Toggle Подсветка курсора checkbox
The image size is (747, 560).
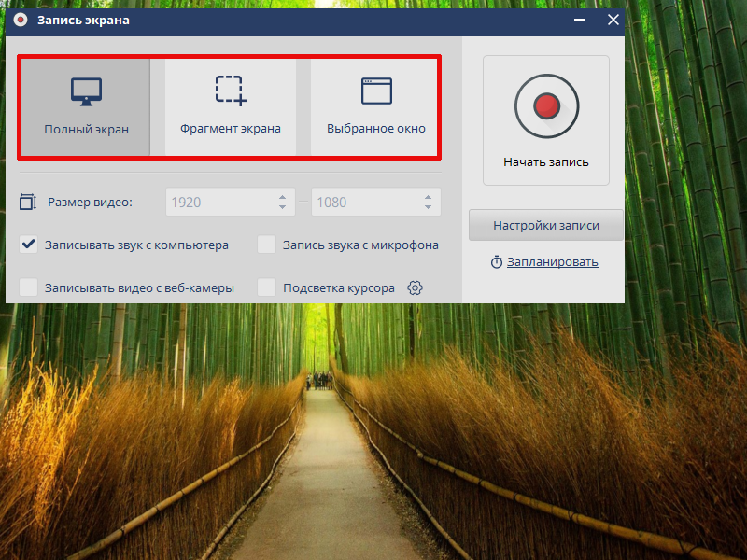267,288
